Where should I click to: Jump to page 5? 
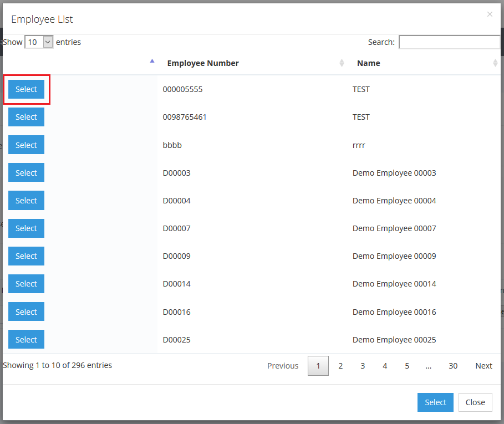[407, 366]
